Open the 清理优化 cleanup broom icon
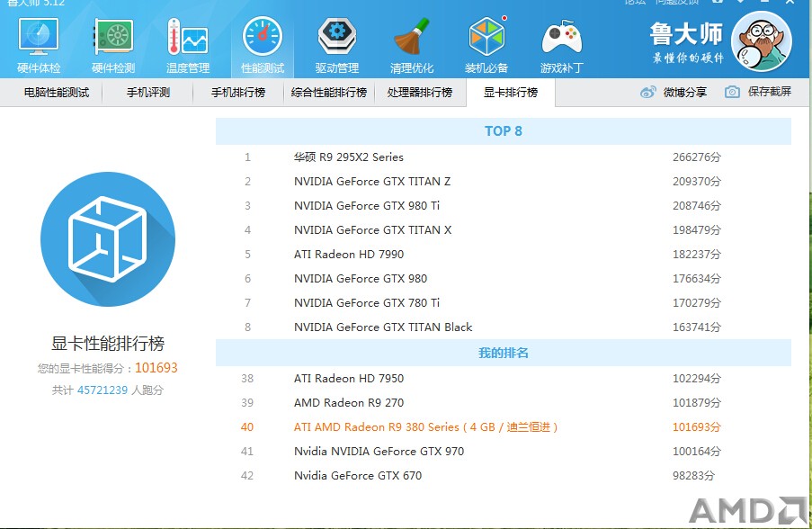 click(x=412, y=45)
